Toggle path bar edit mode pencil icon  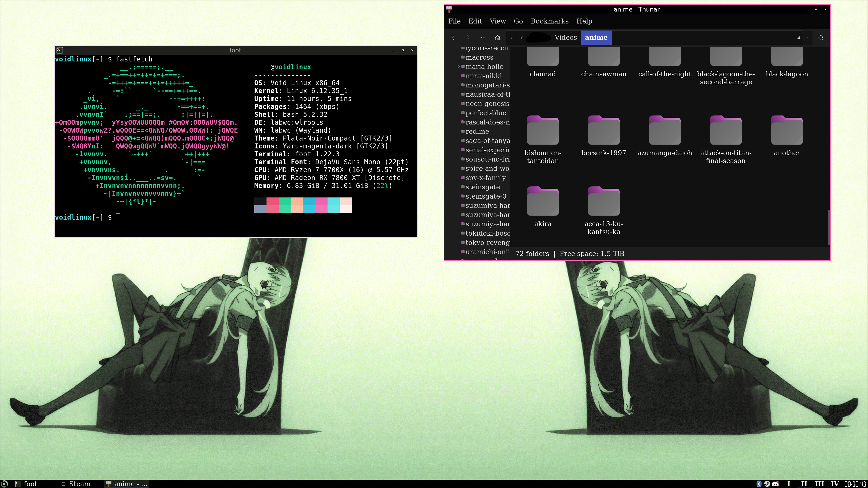799,38
